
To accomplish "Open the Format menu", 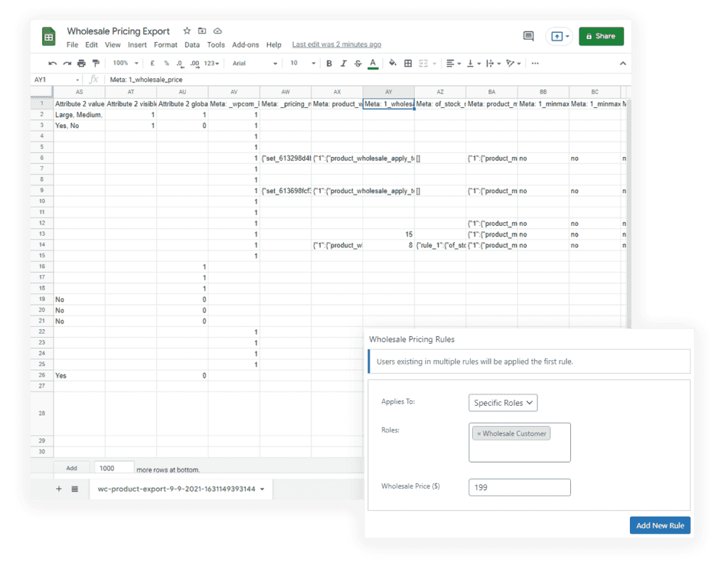I will [x=165, y=45].
